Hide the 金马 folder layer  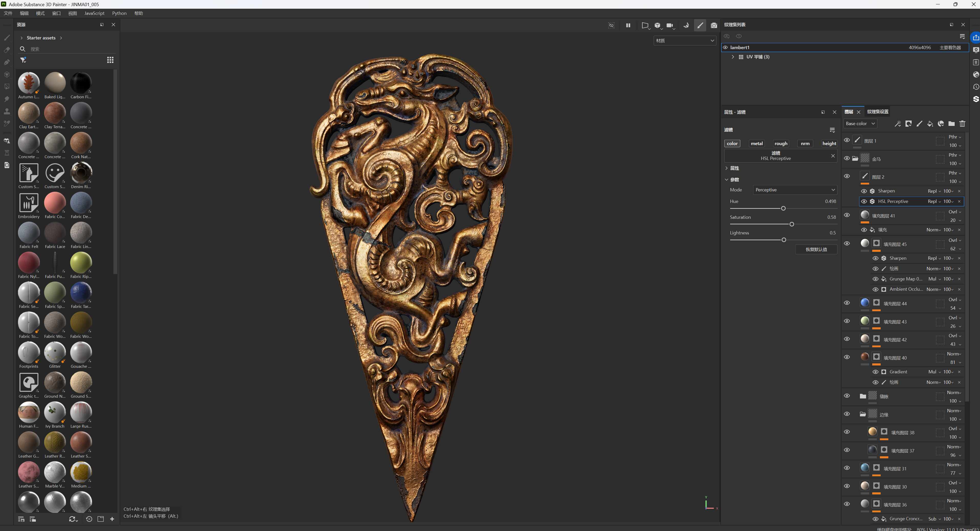tap(847, 158)
